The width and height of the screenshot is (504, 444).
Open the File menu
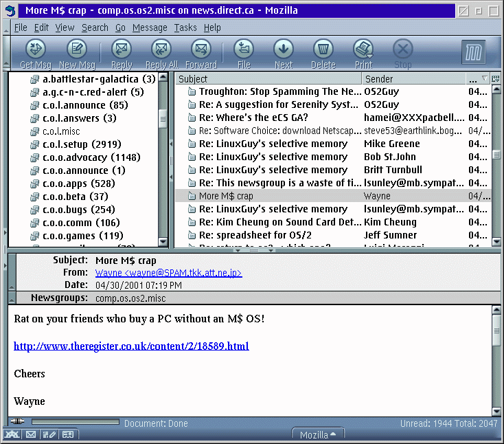click(x=21, y=27)
